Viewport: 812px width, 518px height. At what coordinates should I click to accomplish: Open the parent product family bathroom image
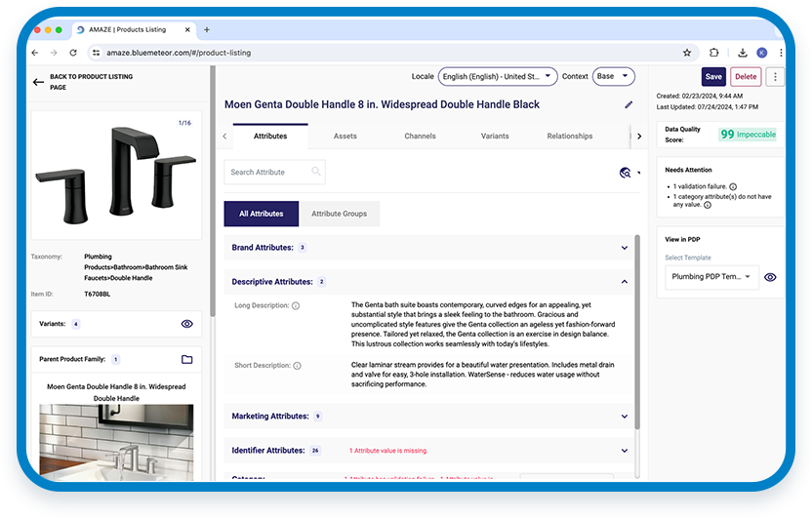(x=116, y=443)
